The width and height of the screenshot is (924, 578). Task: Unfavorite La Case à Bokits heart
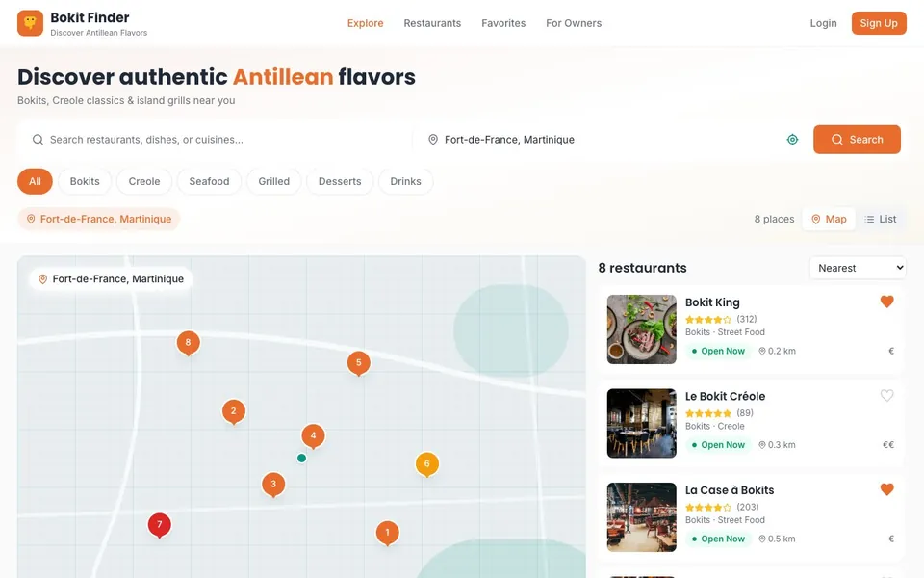click(886, 489)
